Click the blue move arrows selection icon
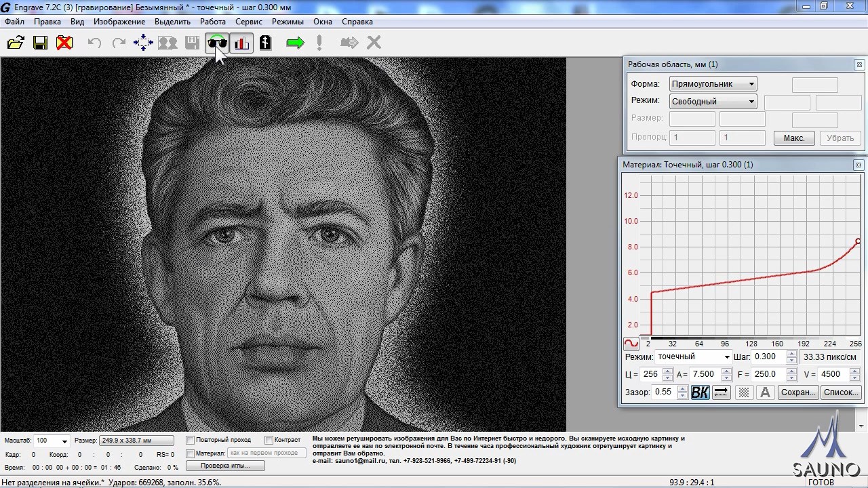 click(x=143, y=43)
